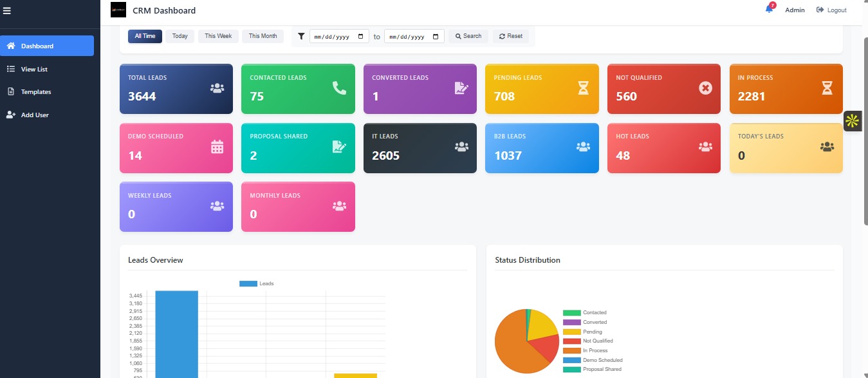Select the All Time filter tab
Viewport: 868px width, 378px height.
[x=145, y=36]
